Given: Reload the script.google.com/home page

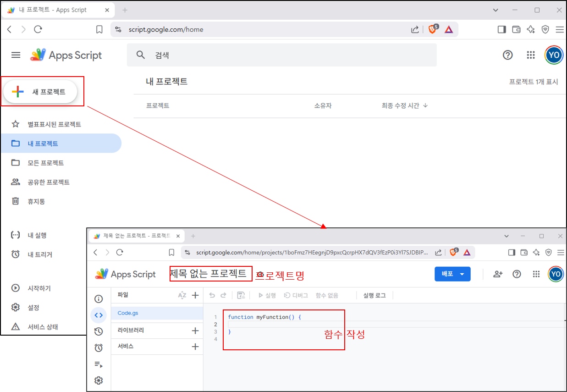Looking at the screenshot, I should 38,29.
